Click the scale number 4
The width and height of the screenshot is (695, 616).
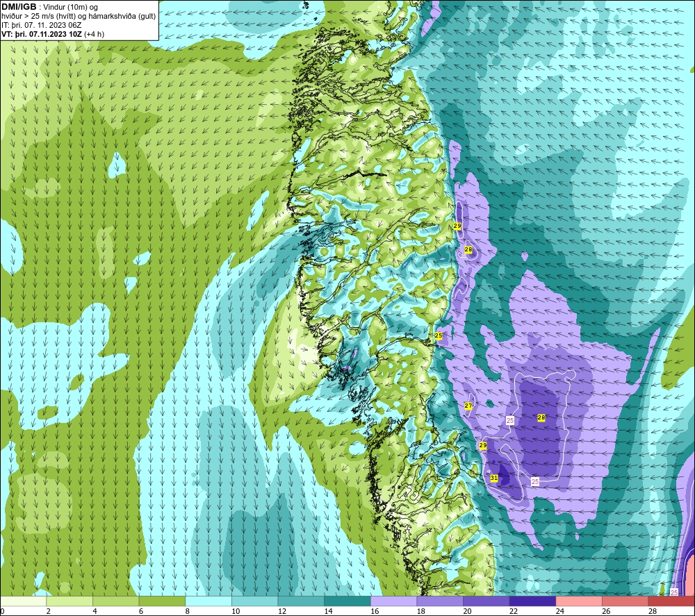[x=95, y=611]
